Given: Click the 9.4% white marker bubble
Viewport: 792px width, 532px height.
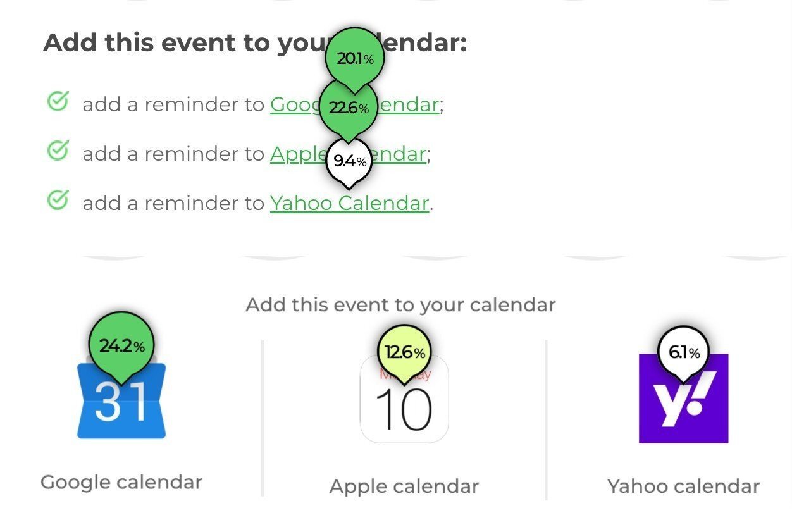Looking at the screenshot, I should pos(349,161).
